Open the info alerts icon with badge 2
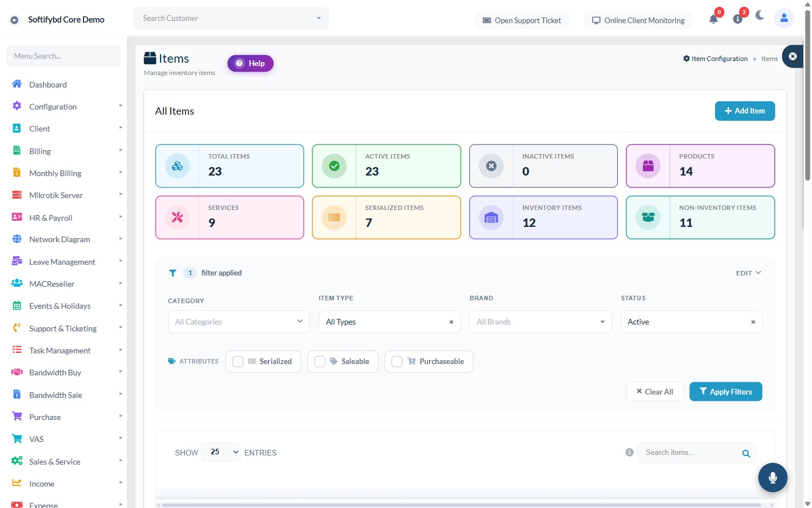 pos(738,19)
